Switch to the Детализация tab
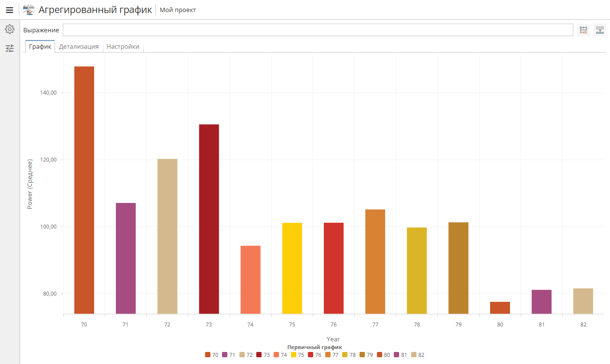Screen dimensions: 610x364 [78, 47]
